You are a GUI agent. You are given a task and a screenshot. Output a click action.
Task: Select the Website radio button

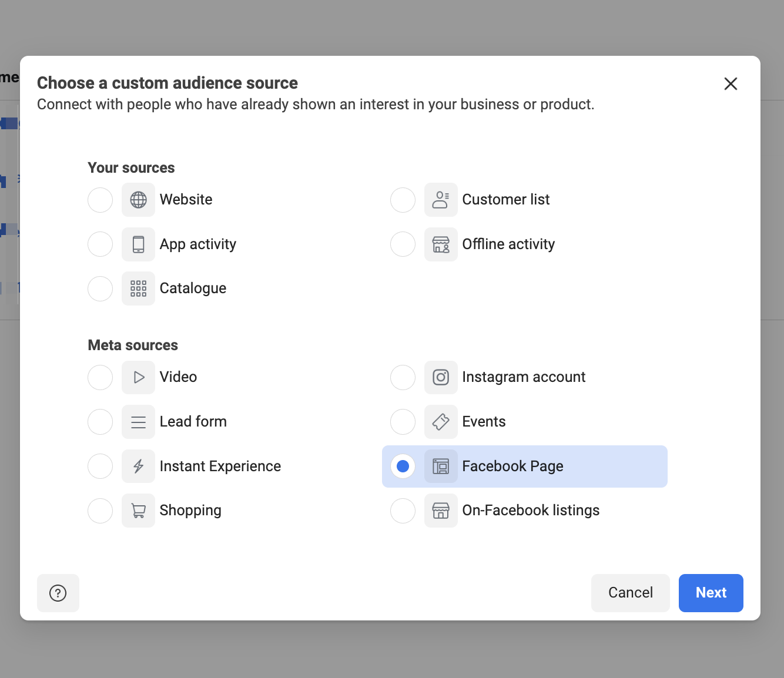tap(100, 200)
